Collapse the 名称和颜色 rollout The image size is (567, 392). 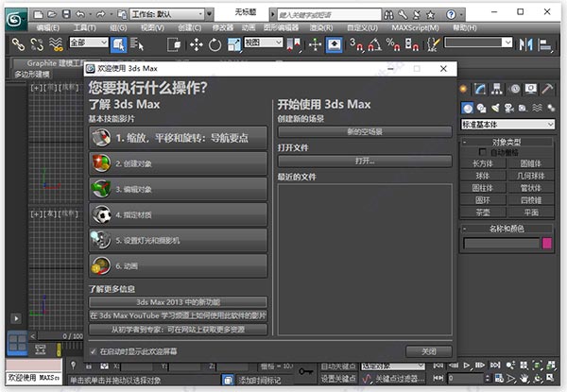(x=507, y=229)
